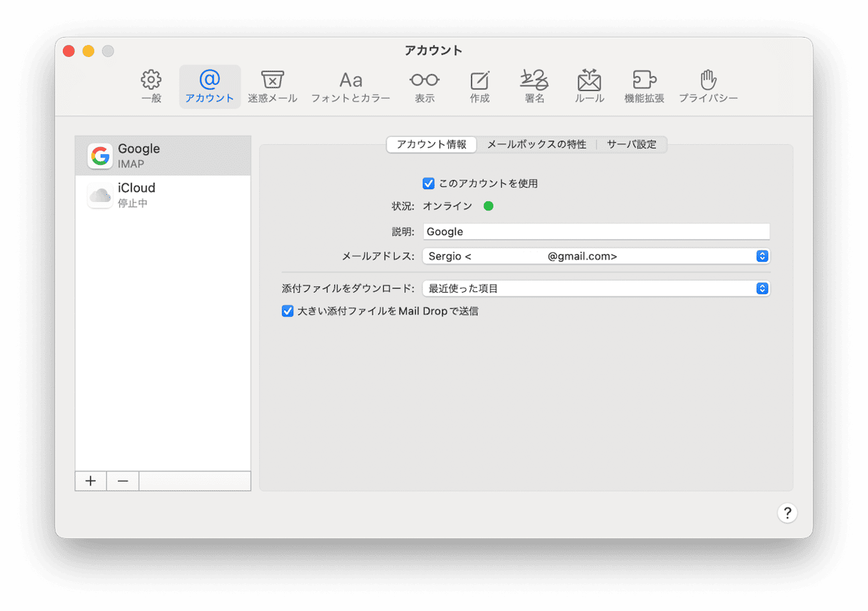This screenshot has height=611, width=868.
Task: Open the 迷惑メール junk mail pane
Action: click(272, 86)
